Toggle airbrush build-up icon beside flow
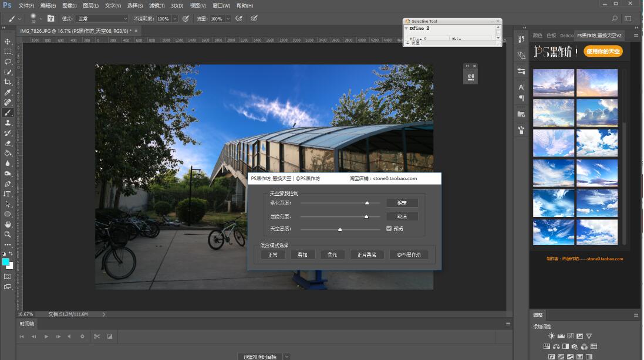 [x=239, y=19]
